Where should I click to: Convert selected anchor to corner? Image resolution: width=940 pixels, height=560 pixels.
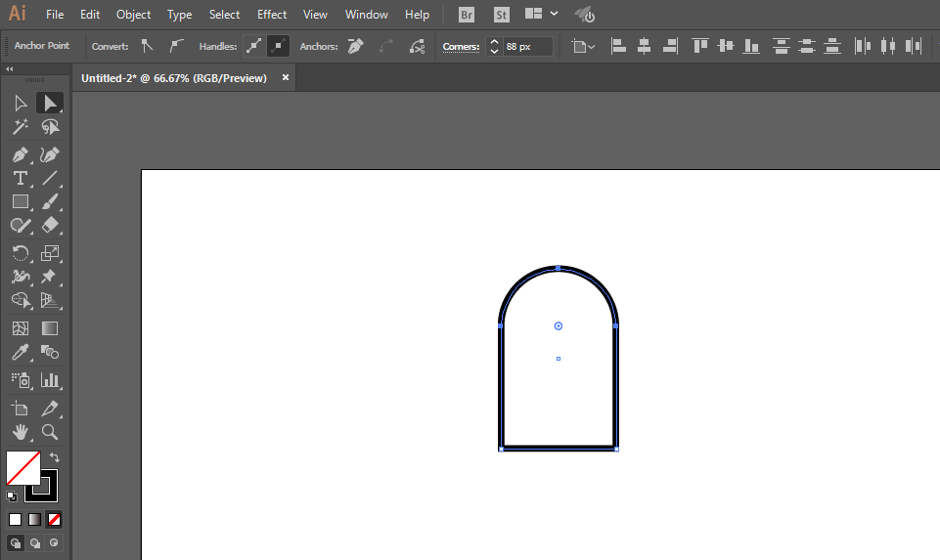147,46
